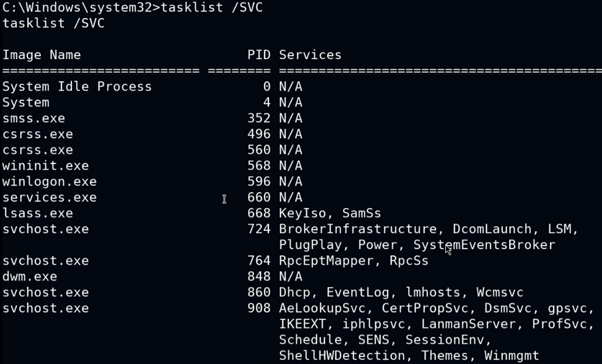The image size is (602, 364).
Task: Click the winlogon.exe process name
Action: pyautogui.click(x=50, y=181)
